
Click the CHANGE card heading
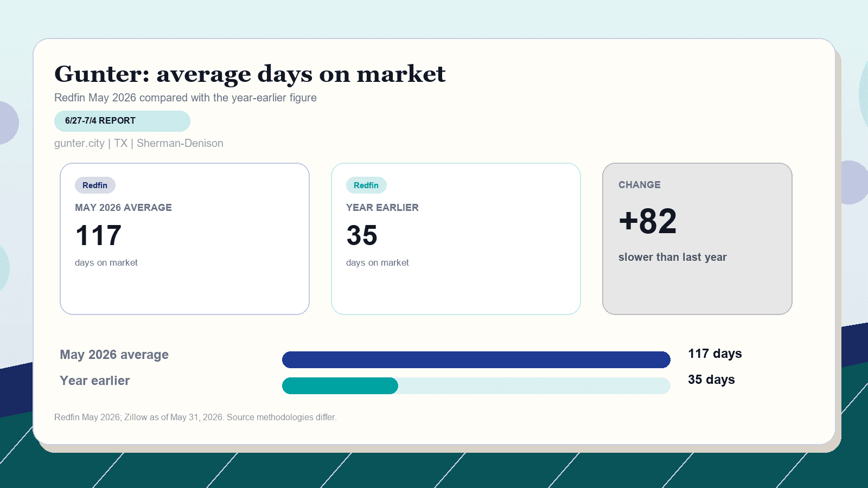640,185
